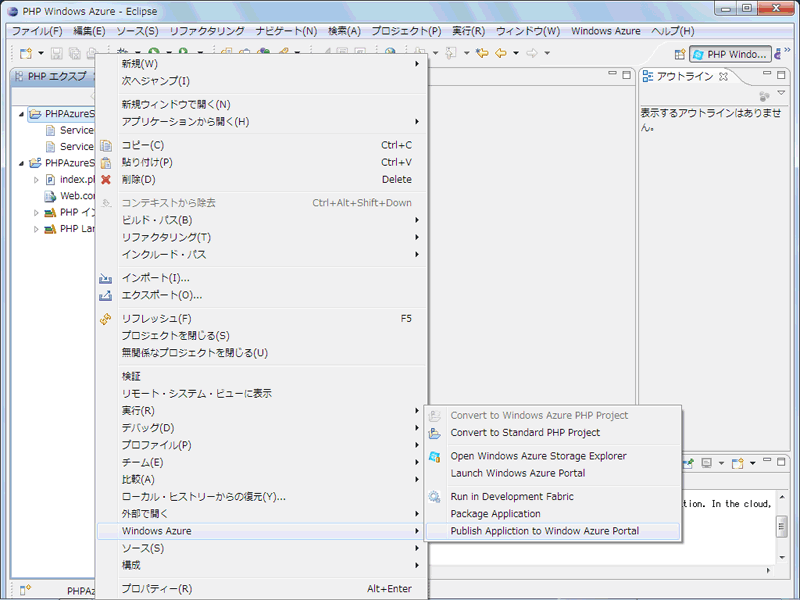
Task: Choose 新規ウィンドウで開く(N)
Action: [262, 105]
